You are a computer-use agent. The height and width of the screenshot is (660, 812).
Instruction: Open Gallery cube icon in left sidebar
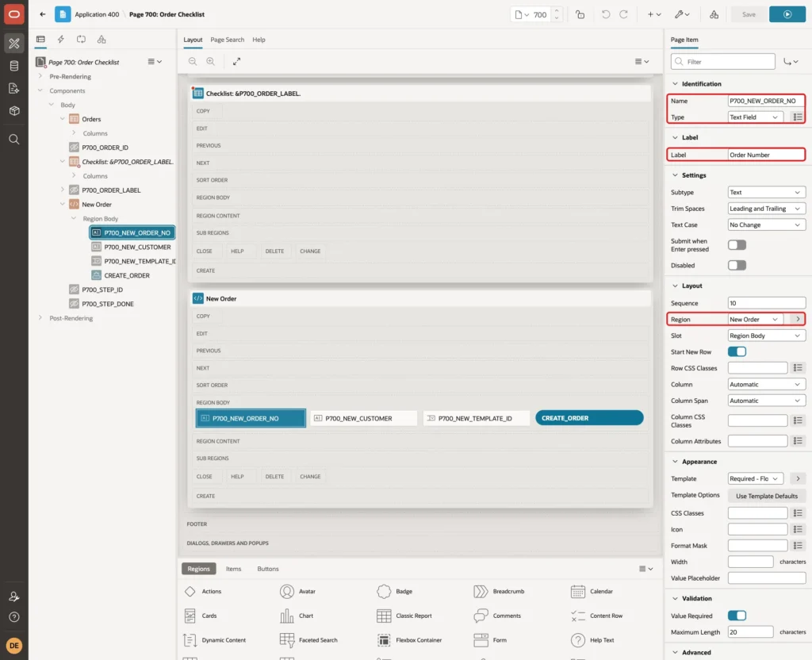coord(14,110)
